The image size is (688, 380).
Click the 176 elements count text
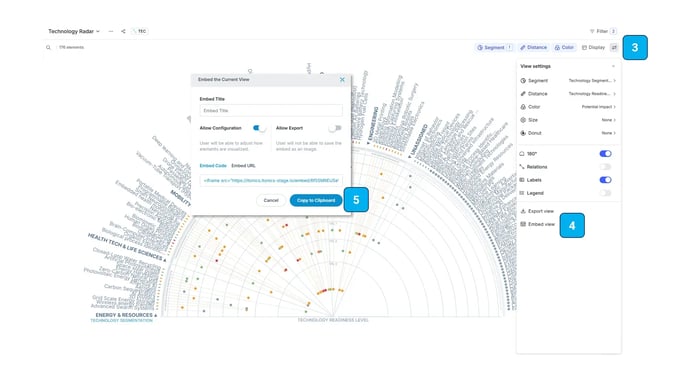[71, 47]
